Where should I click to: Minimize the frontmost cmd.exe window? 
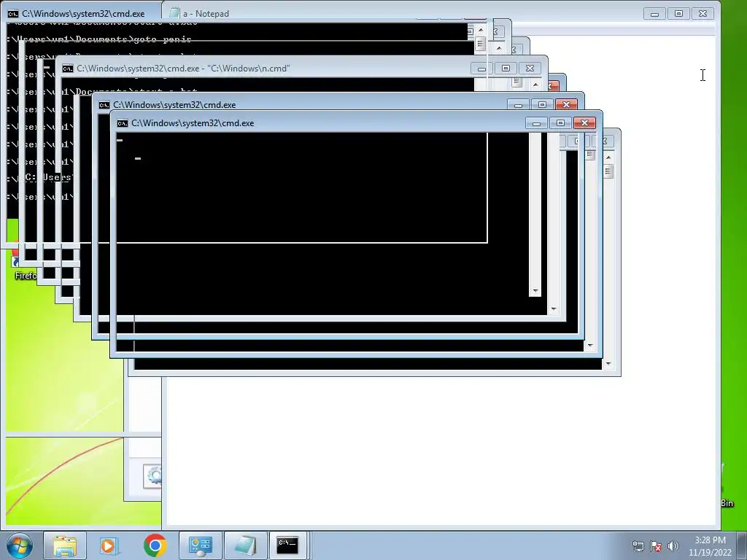point(536,123)
